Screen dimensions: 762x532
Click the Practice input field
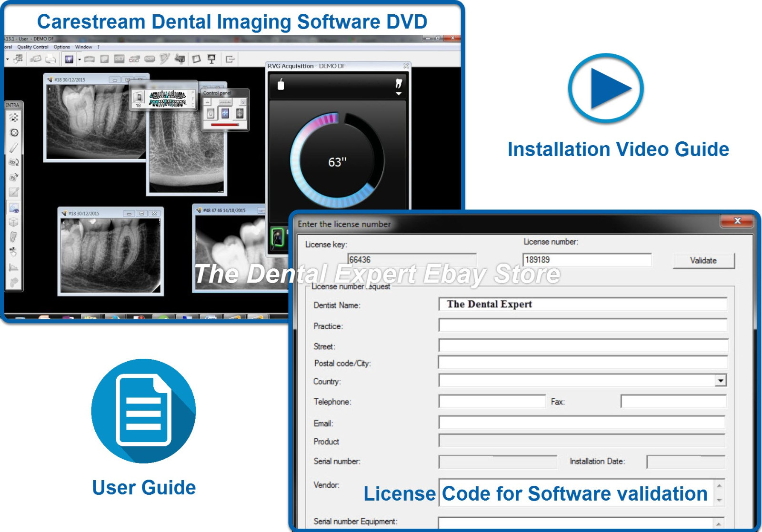(x=583, y=325)
